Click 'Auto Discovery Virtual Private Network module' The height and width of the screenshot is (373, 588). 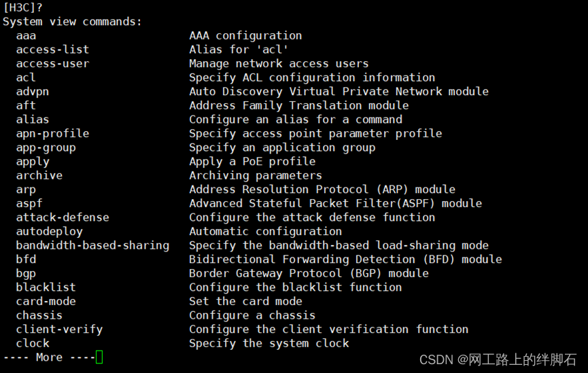coord(339,92)
